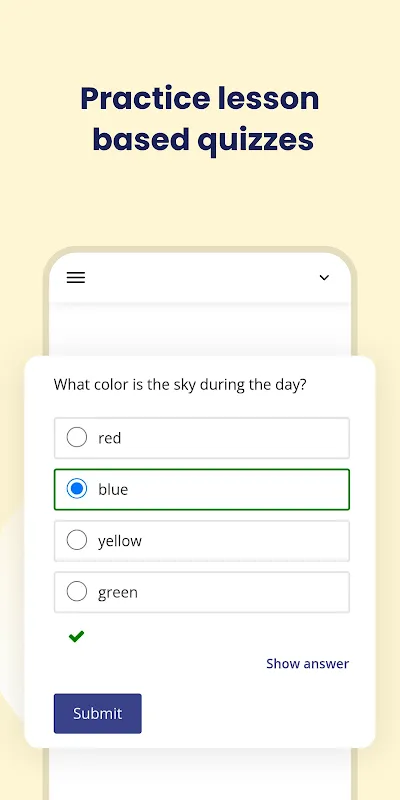Click the "blue" option label text
Image resolution: width=400 pixels, height=800 pixels.
point(113,489)
